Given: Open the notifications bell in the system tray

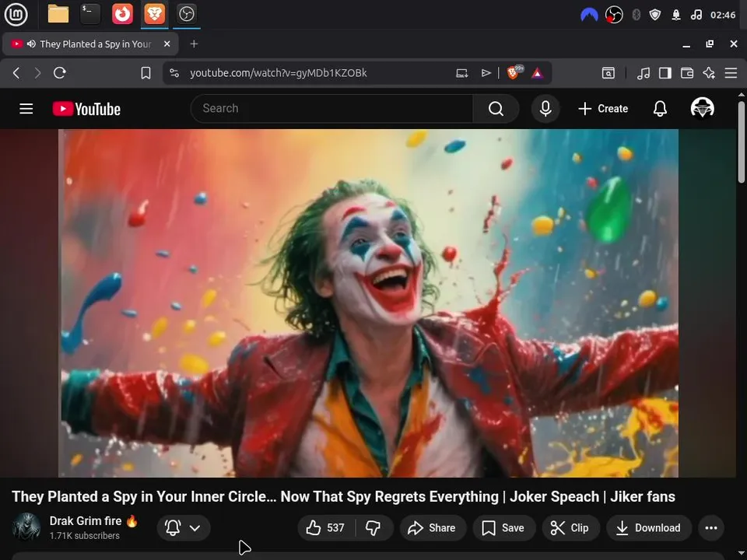Looking at the screenshot, I should (x=676, y=16).
